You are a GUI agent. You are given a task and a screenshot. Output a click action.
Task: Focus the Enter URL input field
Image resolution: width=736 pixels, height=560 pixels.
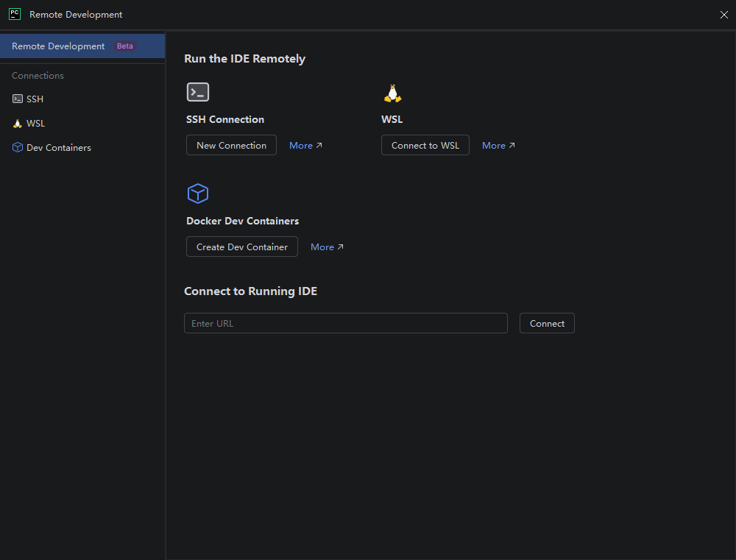pos(346,324)
